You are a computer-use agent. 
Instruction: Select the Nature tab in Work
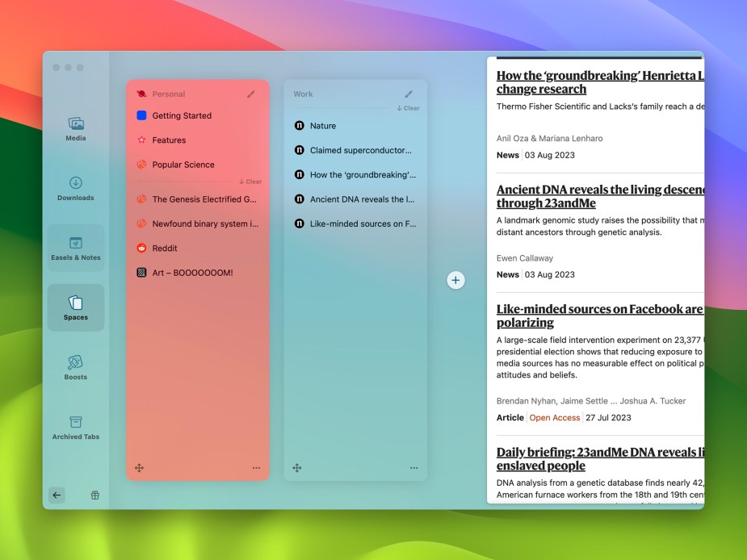[322, 126]
